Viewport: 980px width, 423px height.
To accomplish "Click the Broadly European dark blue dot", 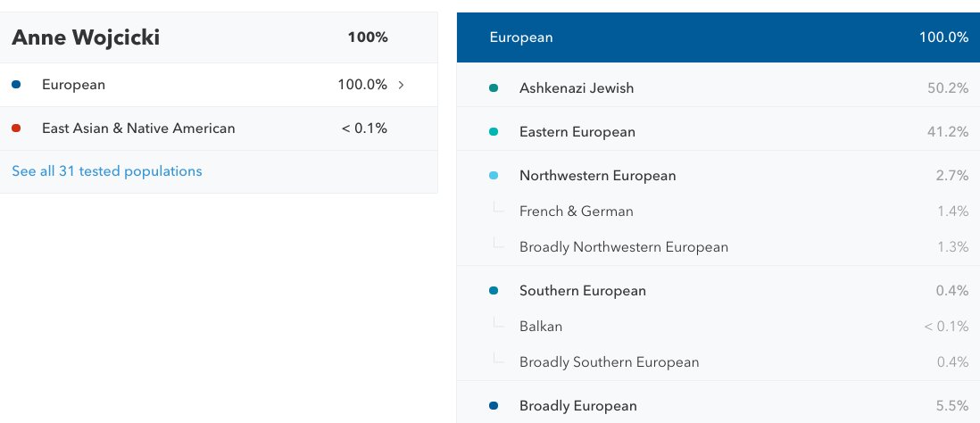I will (x=494, y=406).
